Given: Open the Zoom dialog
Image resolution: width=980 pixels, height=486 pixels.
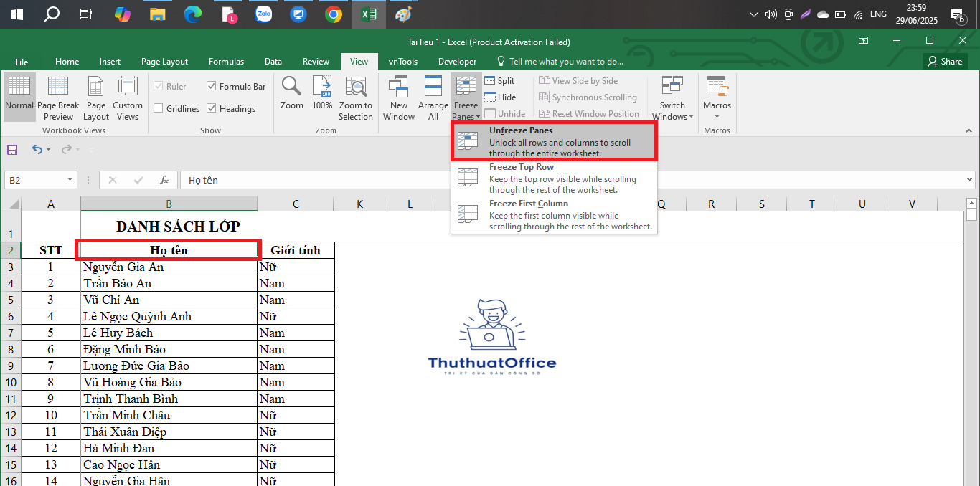Looking at the screenshot, I should pos(291,93).
